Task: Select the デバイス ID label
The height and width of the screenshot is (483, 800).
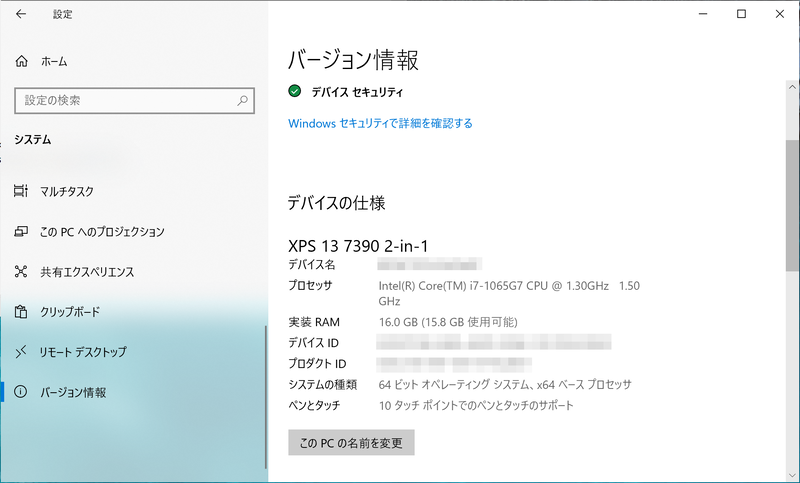Action: pyautogui.click(x=313, y=343)
